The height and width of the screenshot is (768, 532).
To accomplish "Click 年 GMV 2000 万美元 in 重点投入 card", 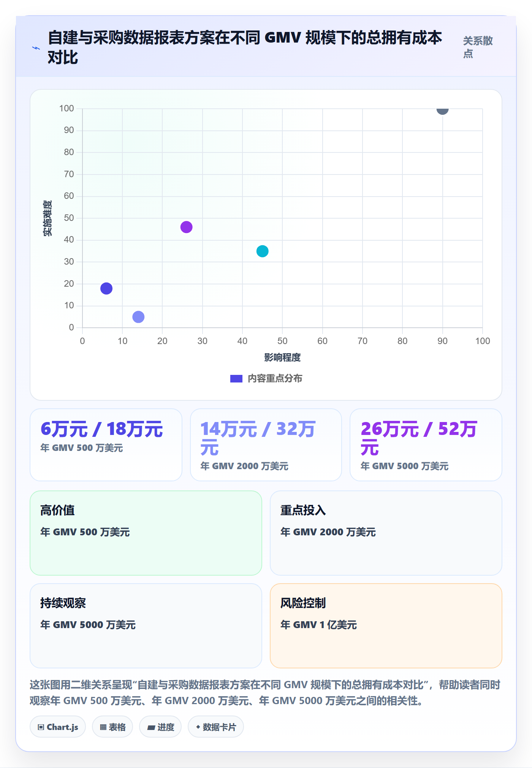I will [328, 532].
